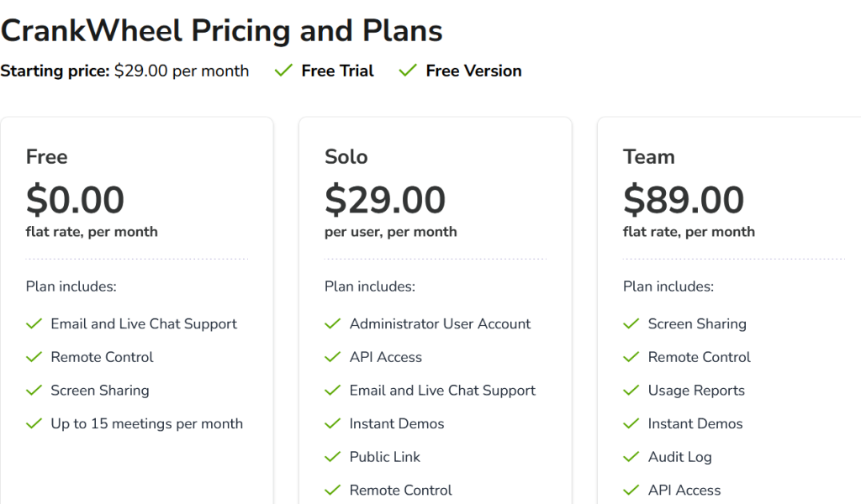Click checkmark next to Up to 15 meetings
This screenshot has height=504, width=861.
click(34, 424)
